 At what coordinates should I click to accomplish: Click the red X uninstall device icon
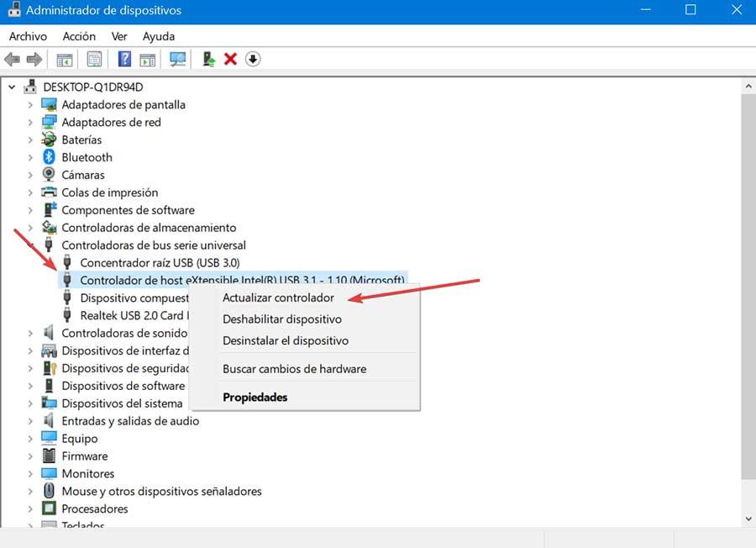pyautogui.click(x=230, y=59)
